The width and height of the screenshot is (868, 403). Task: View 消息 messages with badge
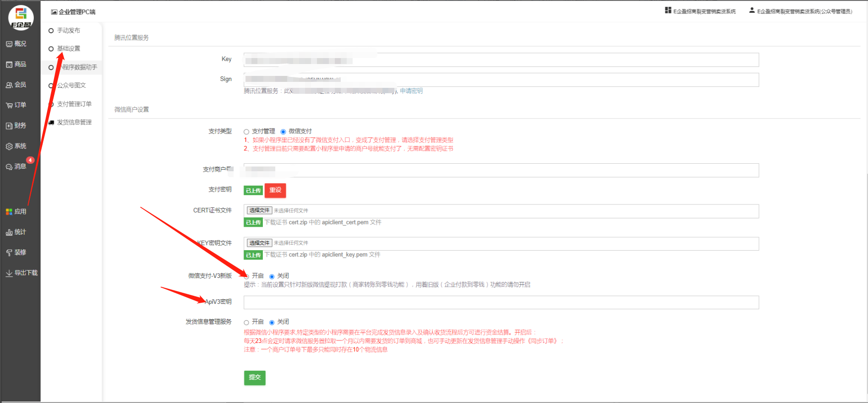click(16, 167)
